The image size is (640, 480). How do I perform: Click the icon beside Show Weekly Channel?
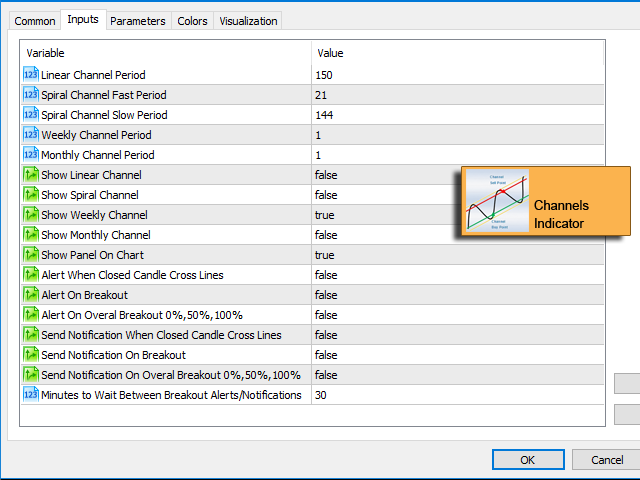click(30, 215)
